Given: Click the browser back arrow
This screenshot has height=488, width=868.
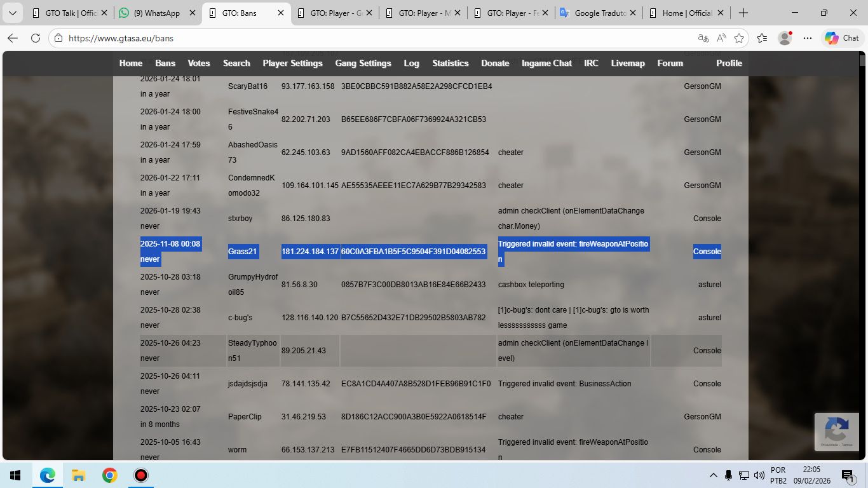Looking at the screenshot, I should (x=13, y=38).
